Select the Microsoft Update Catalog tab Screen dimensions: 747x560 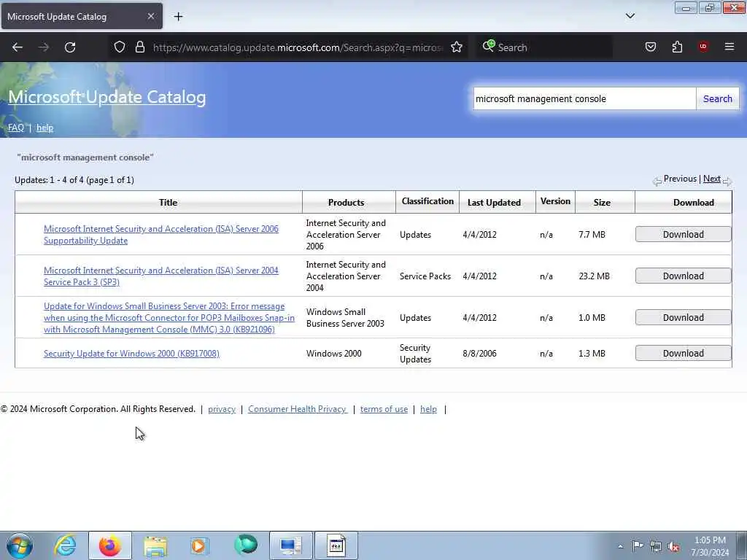pyautogui.click(x=82, y=16)
